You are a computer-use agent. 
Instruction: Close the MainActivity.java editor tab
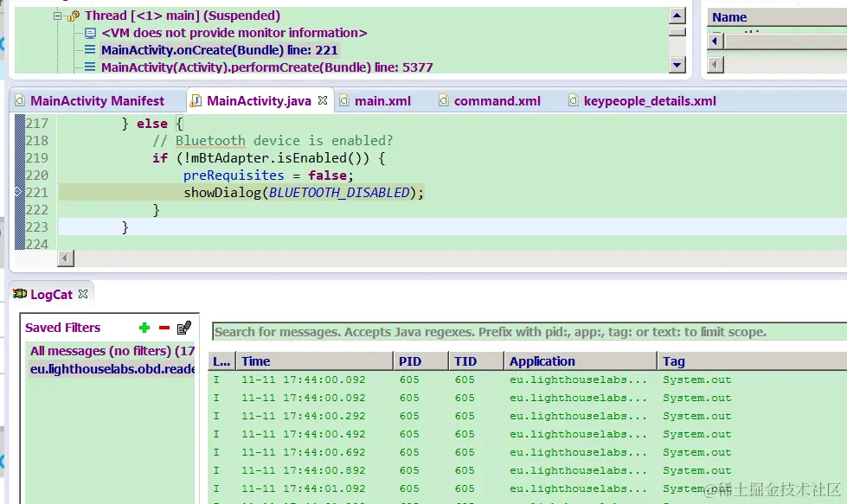click(323, 100)
